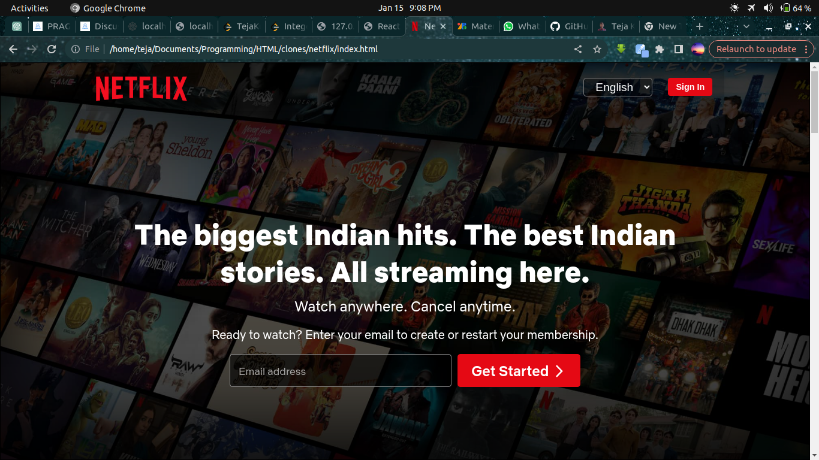
Task: Bookmark this page with the star icon
Action: coord(597,49)
